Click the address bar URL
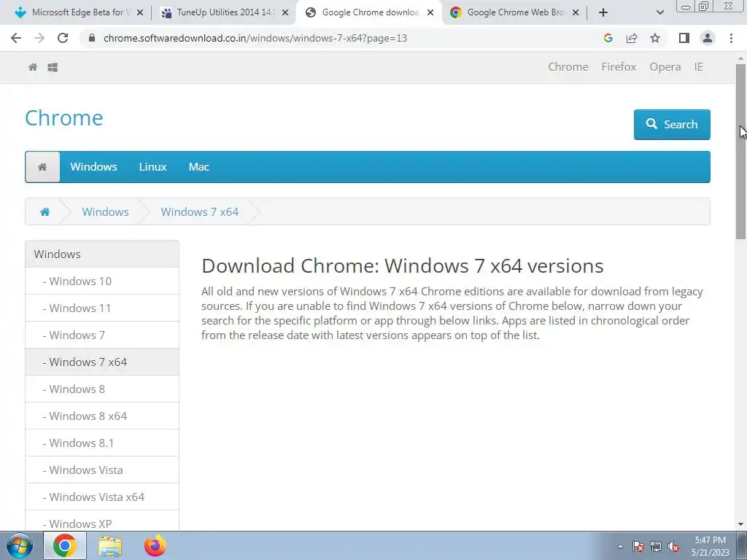Viewport: 747px width, 560px height. pos(255,38)
